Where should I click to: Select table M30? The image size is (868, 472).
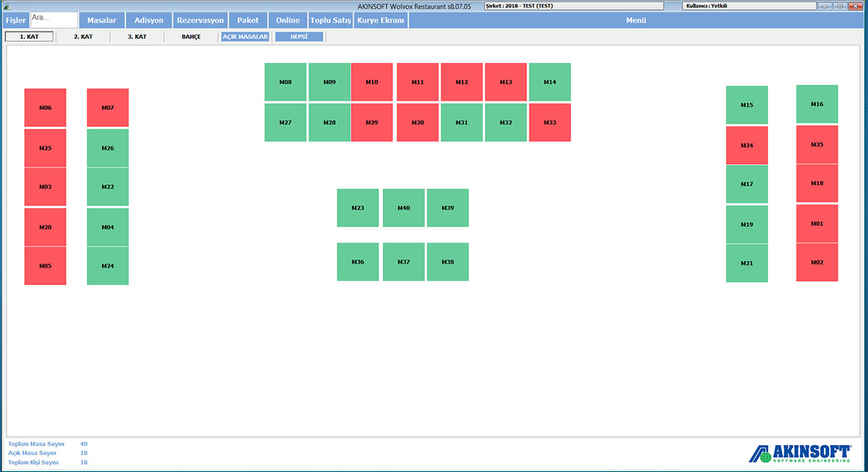pyautogui.click(x=418, y=123)
